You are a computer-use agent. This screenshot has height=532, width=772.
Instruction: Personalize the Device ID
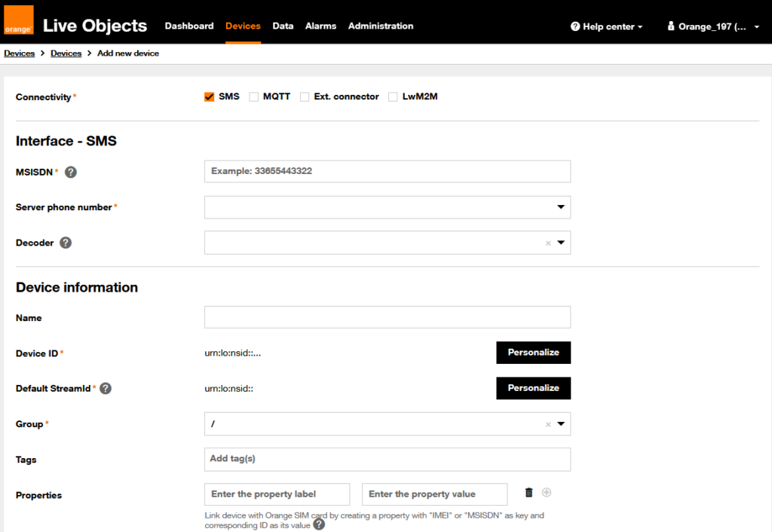click(x=533, y=353)
